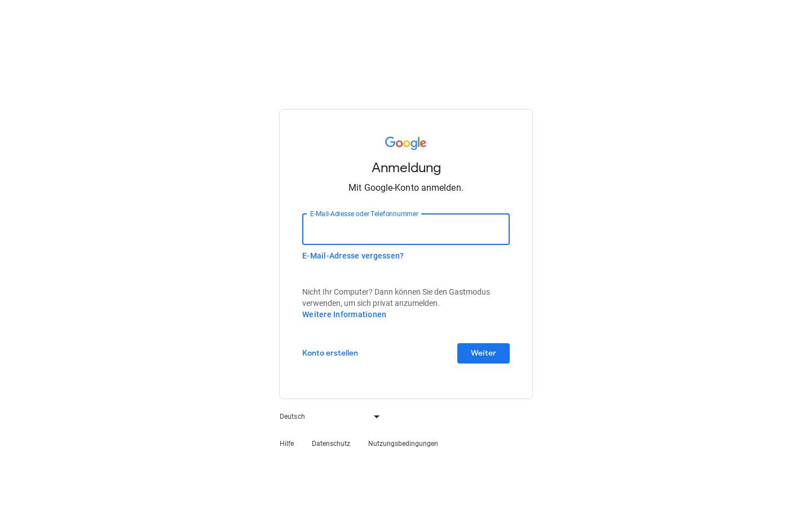Open the "Deutsch" language selector
This screenshot has height=508, width=812.
coord(330,417)
